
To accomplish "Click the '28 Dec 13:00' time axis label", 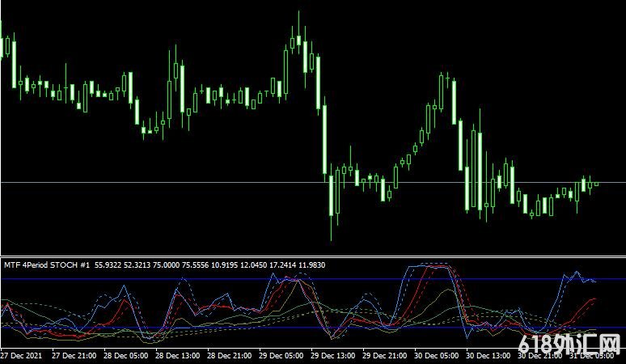I will click(178, 356).
